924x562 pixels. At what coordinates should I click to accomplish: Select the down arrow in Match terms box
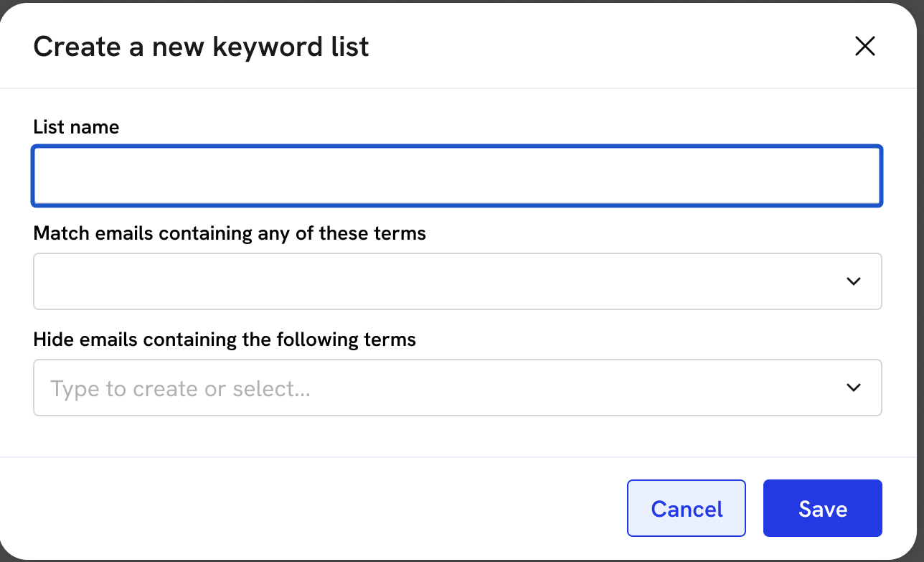coord(853,281)
